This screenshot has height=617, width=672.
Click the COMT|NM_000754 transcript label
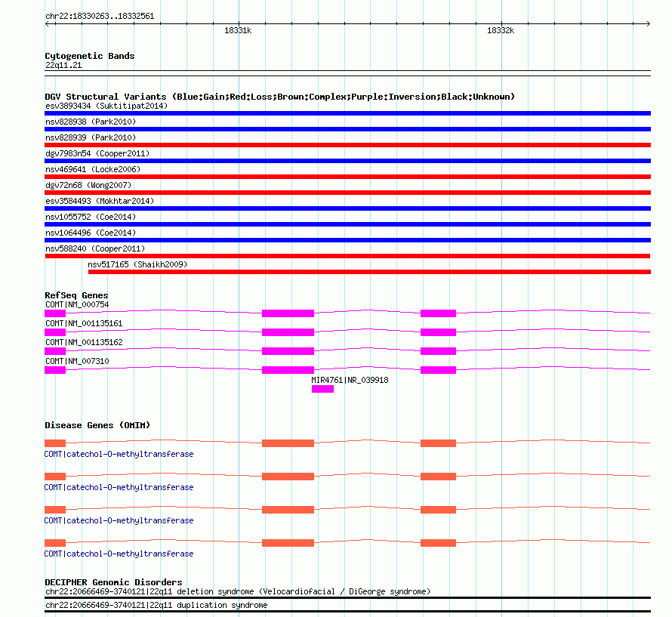77,304
